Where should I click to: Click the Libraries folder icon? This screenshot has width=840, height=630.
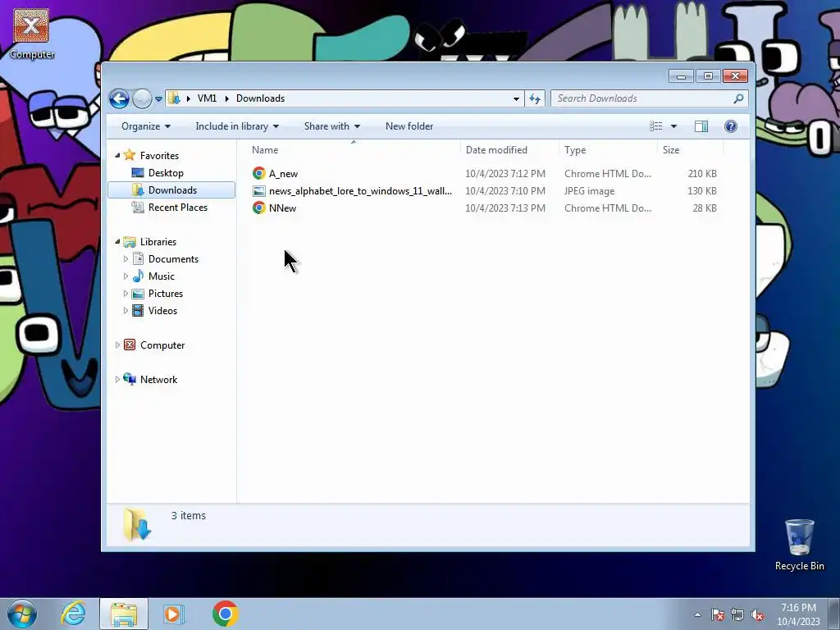[129, 242]
